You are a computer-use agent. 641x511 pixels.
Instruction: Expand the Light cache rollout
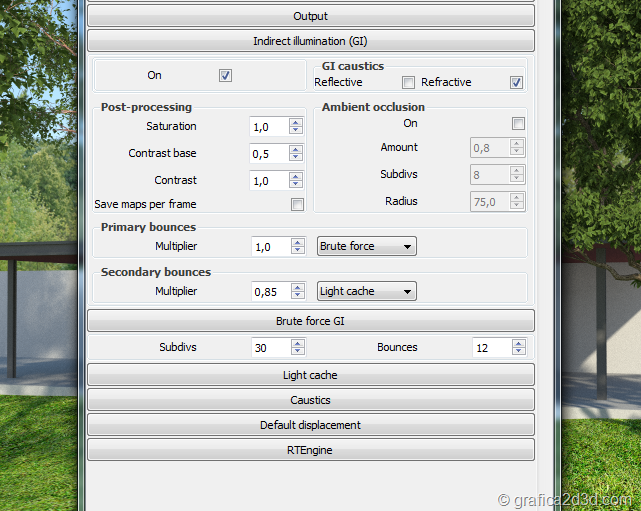click(310, 375)
